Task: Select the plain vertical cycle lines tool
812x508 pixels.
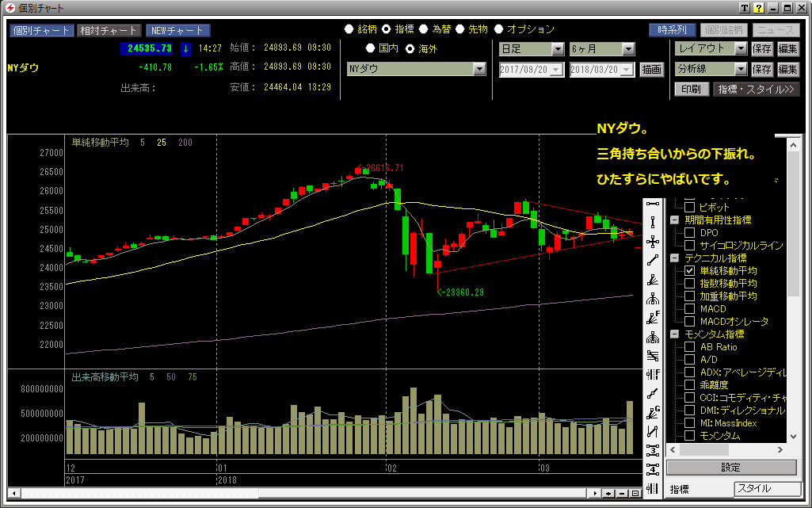Action: [653, 488]
